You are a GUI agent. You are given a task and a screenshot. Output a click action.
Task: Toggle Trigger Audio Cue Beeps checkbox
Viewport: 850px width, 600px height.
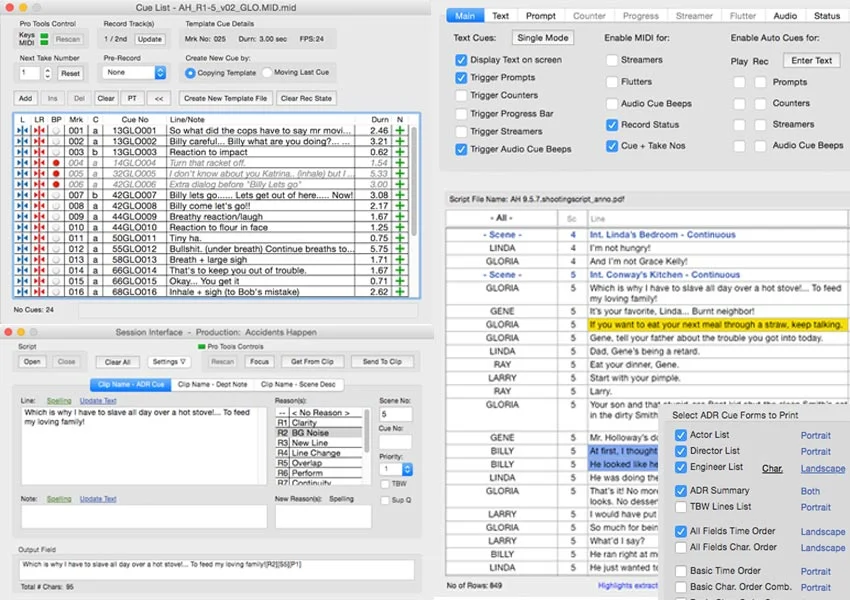pos(461,149)
